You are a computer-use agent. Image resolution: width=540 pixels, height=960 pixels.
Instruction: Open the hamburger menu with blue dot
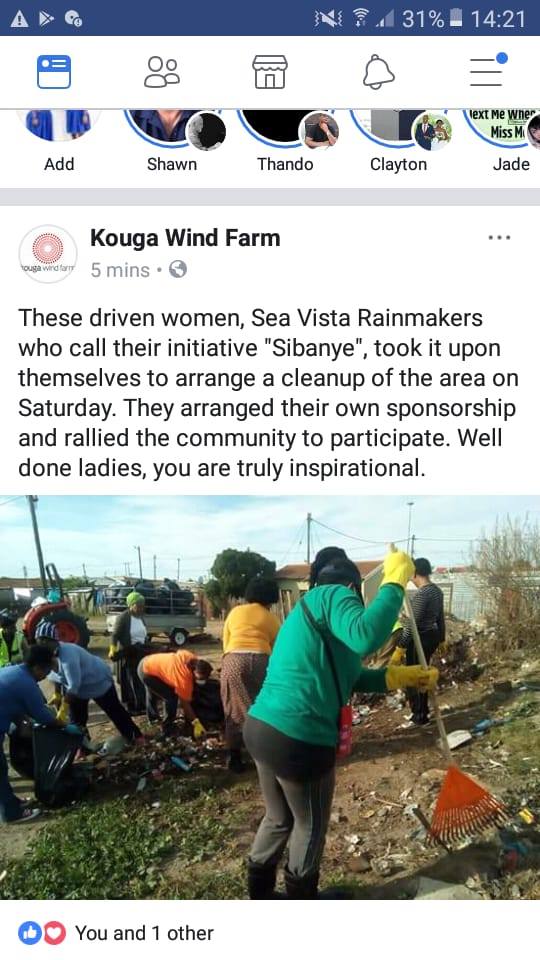click(487, 70)
